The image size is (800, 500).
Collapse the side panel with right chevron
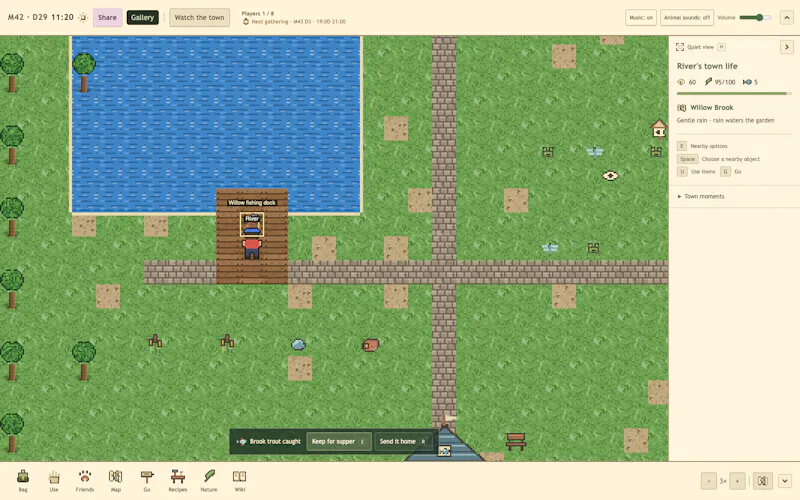point(787,47)
